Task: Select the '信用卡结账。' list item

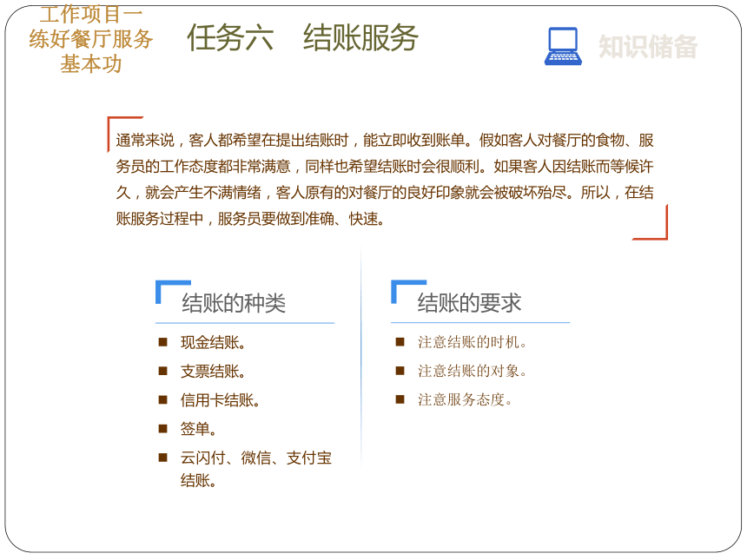Action: [x=220, y=400]
